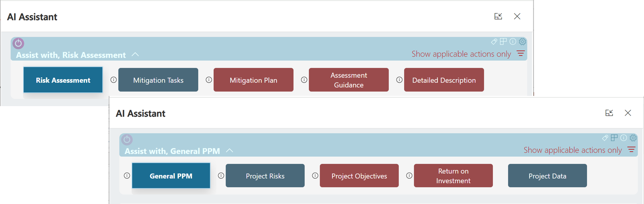This screenshot has height=204, width=644.
Task: Click the info icon before Return on Investment
Action: click(x=409, y=176)
